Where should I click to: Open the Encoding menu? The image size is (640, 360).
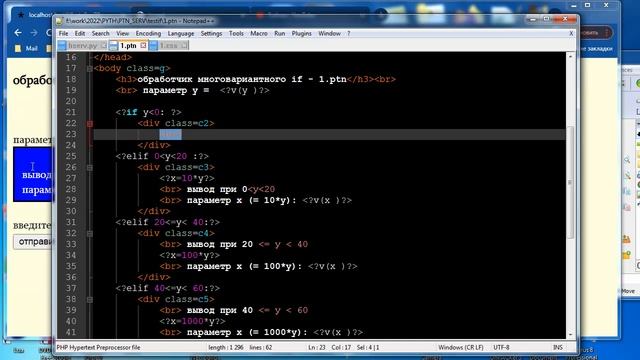pos(148,33)
